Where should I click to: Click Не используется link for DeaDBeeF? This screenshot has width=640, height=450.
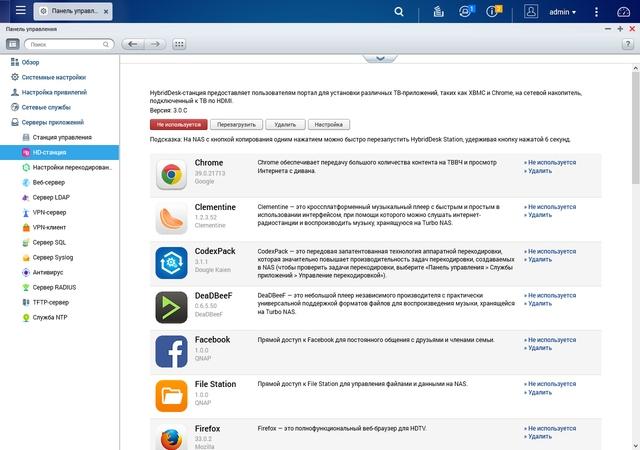(550, 295)
